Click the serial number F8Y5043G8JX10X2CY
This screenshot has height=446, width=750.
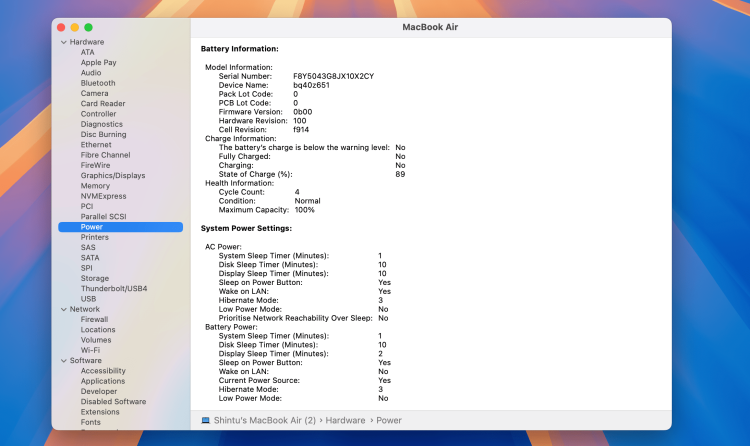(333, 77)
